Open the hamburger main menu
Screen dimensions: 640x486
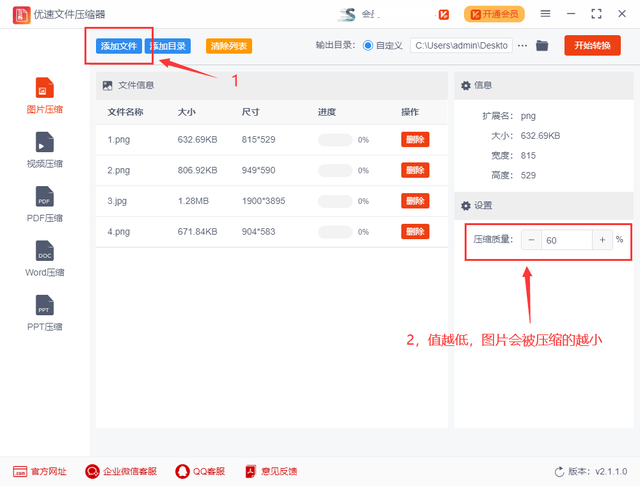(x=545, y=14)
